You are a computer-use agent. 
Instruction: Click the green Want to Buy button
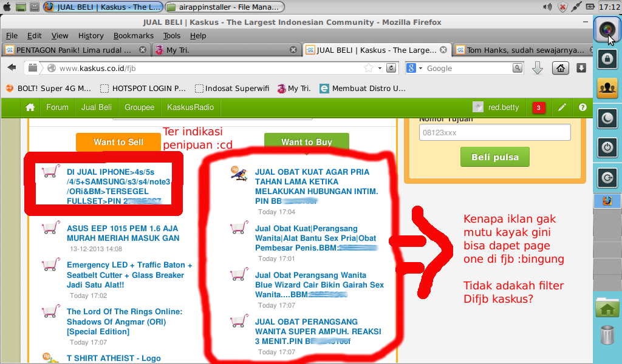click(307, 142)
